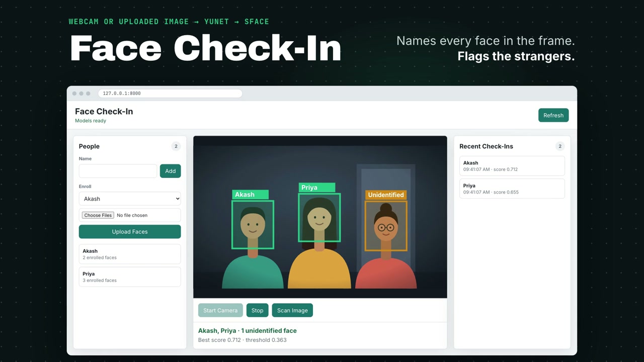Click the Choose Files button

(98, 215)
